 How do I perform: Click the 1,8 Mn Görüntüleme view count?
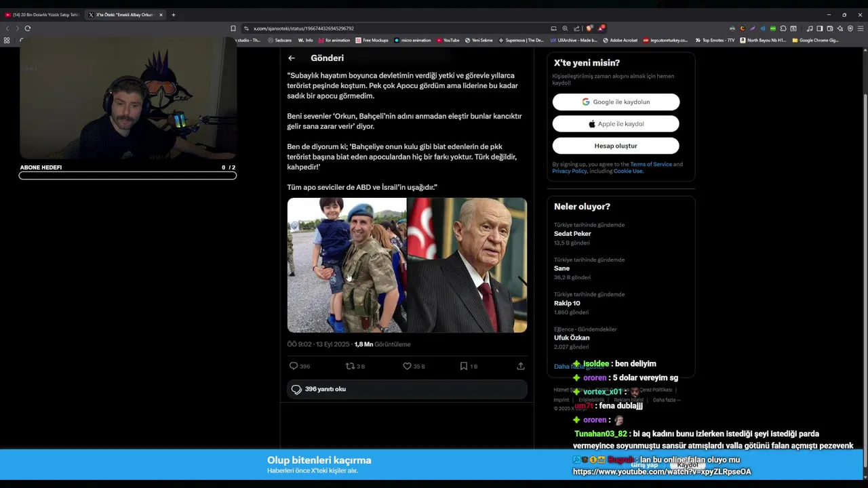pyautogui.click(x=382, y=344)
